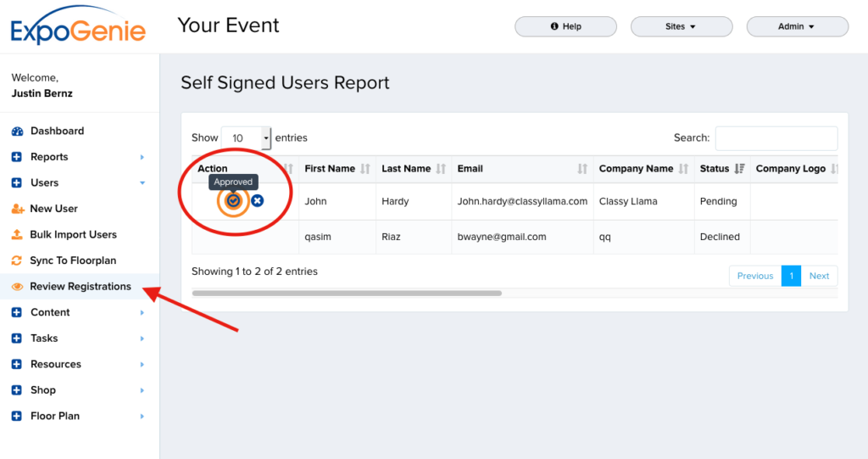Expand the Reports submenu arrow
This screenshot has width=868, height=459.
[142, 158]
